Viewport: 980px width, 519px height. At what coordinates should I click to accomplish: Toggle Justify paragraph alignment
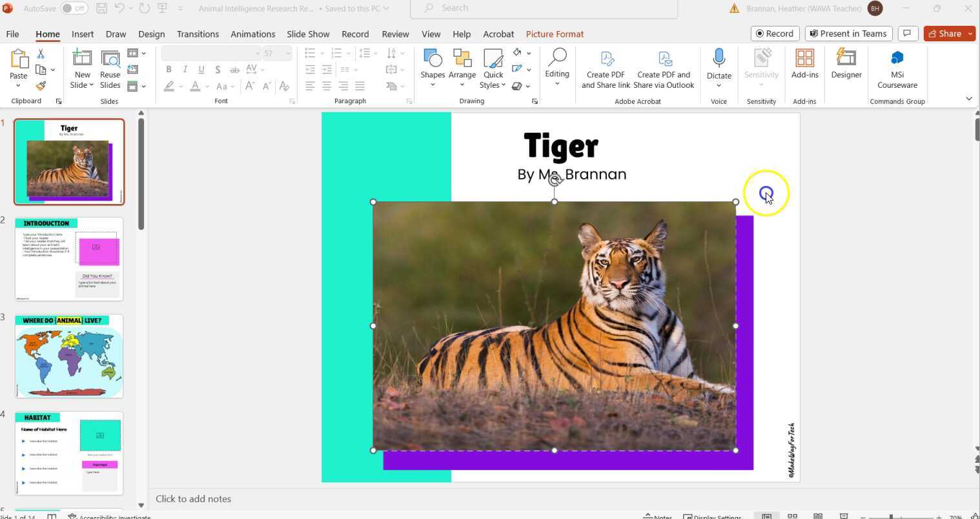[x=360, y=85]
